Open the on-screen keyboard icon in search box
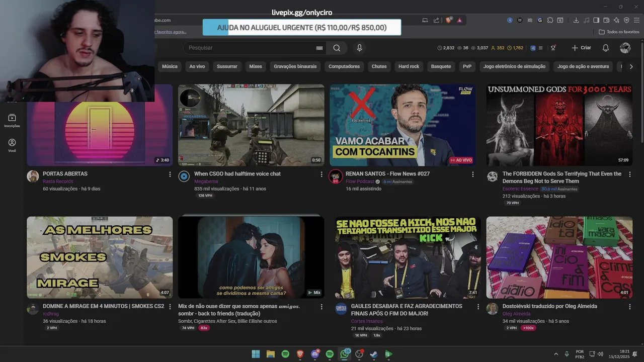The width and height of the screenshot is (644, 362). point(319,48)
